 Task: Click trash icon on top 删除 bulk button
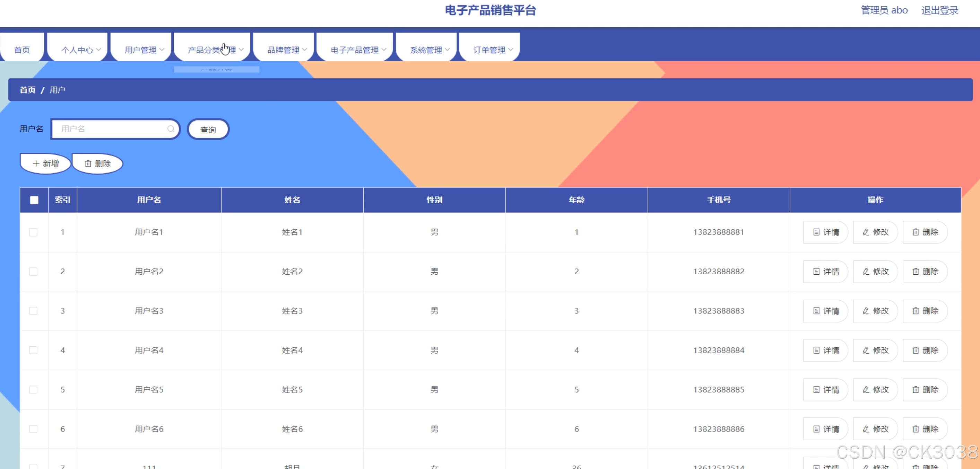coord(88,163)
